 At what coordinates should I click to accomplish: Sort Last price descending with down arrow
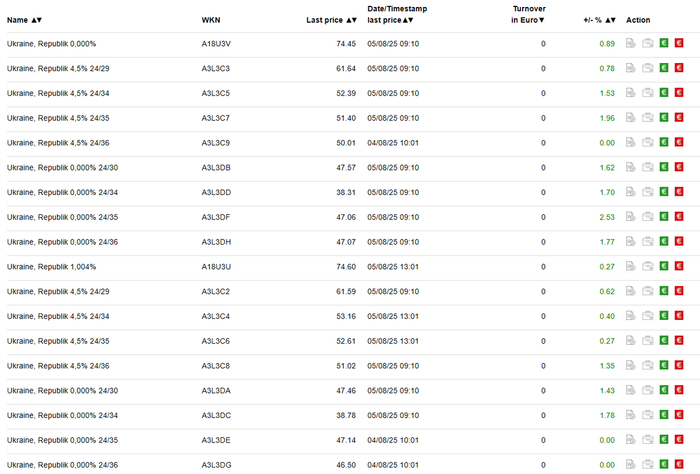point(355,20)
